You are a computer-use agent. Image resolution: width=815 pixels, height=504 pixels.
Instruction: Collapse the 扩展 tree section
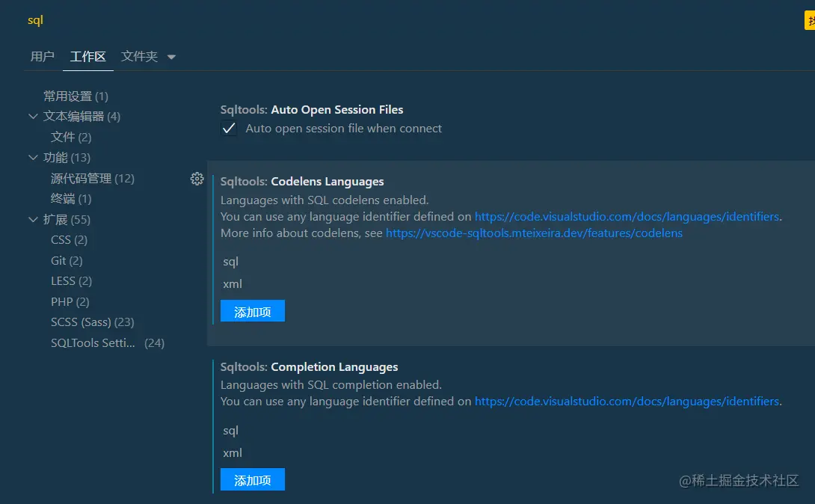[x=33, y=220]
